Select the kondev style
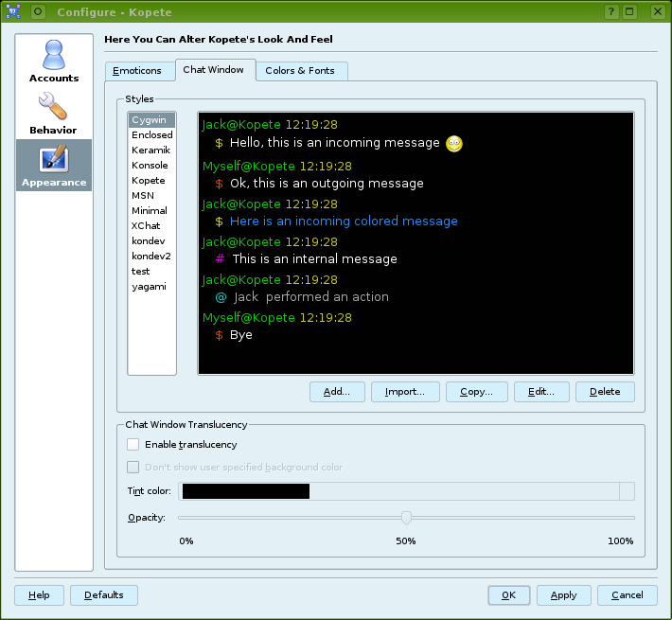 pyautogui.click(x=151, y=240)
